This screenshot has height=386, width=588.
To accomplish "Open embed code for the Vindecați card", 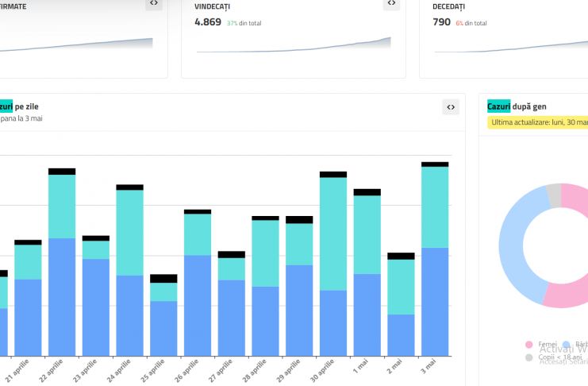I will (391, 3).
